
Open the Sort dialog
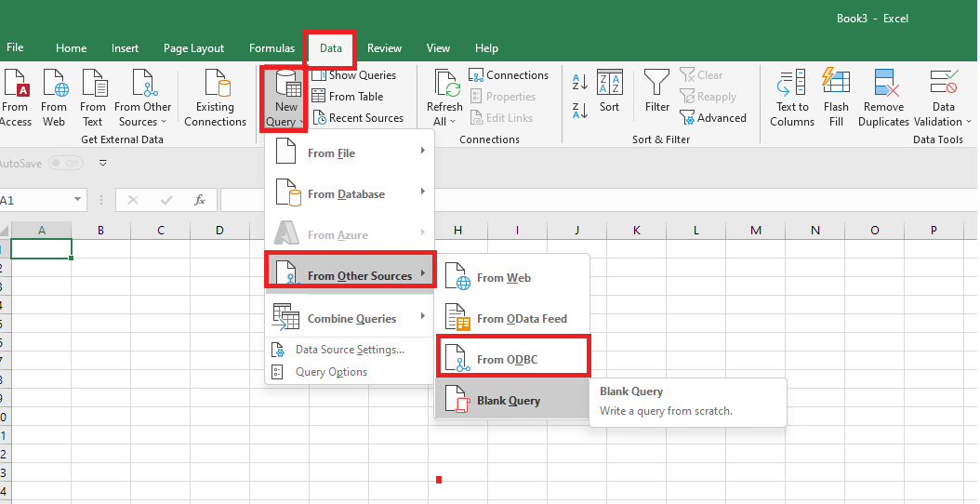point(609,92)
